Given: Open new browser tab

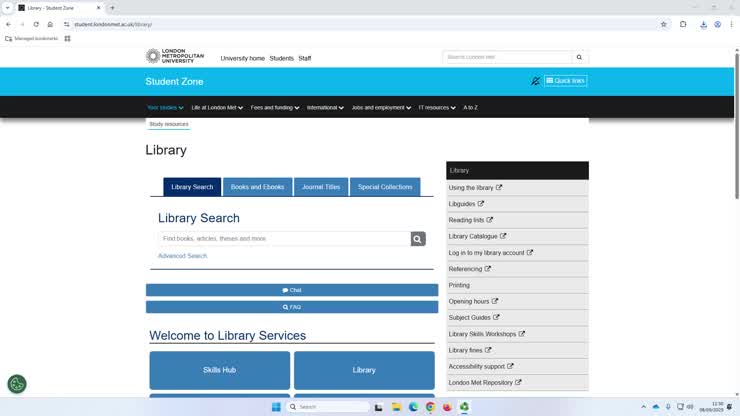Looking at the screenshot, I should pyautogui.click(x=112, y=8).
